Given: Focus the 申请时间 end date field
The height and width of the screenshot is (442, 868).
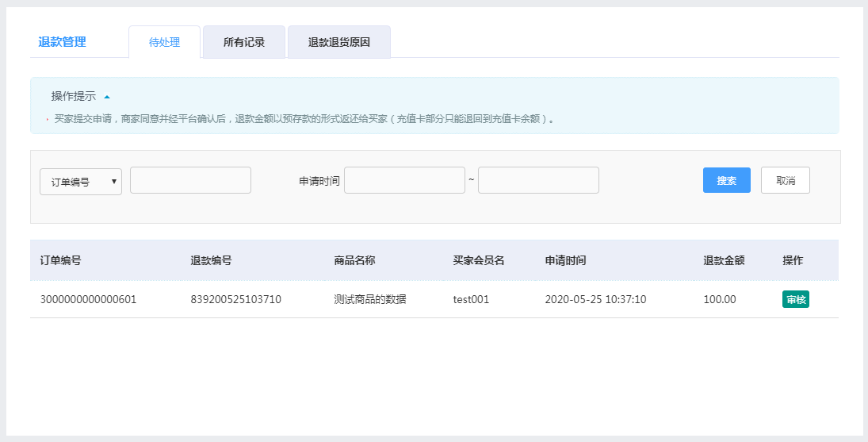Looking at the screenshot, I should click(x=538, y=180).
